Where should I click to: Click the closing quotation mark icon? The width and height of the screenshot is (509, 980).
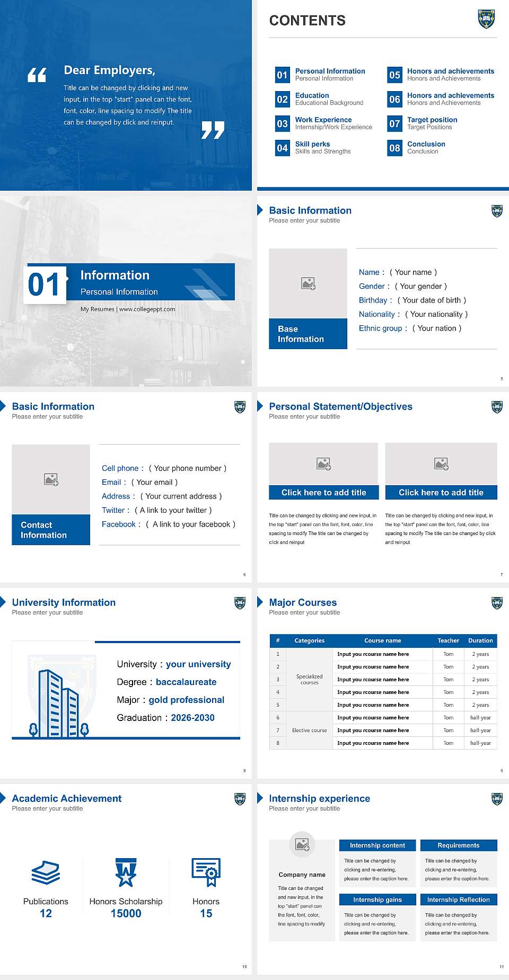click(213, 130)
